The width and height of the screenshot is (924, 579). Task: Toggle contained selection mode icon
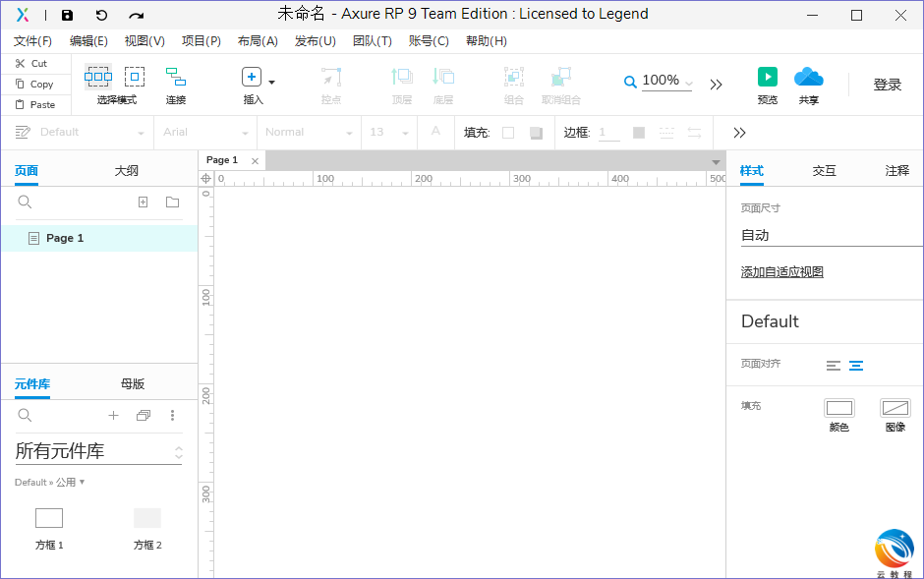pos(135,77)
